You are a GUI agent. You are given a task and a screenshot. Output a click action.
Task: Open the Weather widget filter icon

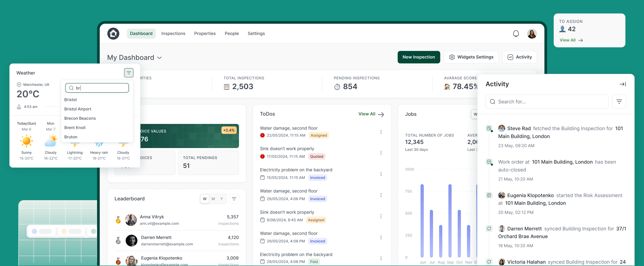click(129, 73)
